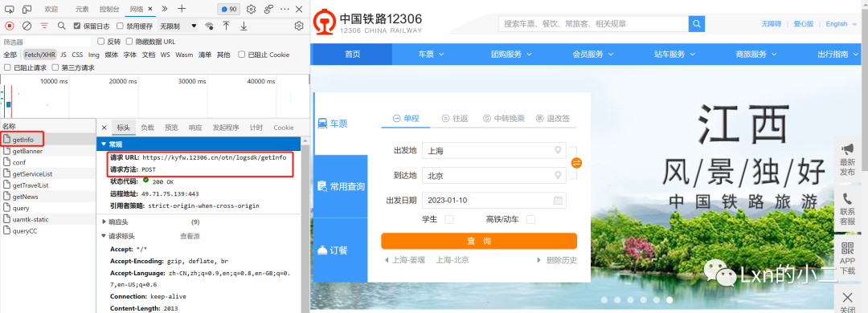Toggle the red filter funnel icon

(x=44, y=26)
